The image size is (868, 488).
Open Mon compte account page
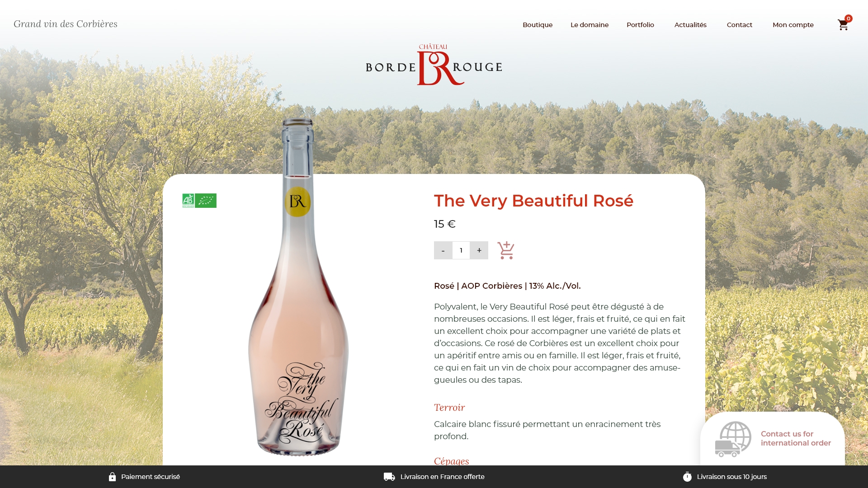point(793,25)
